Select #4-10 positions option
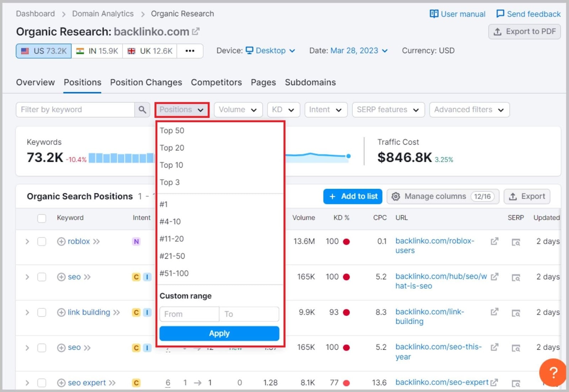This screenshot has height=392, width=569. [220, 221]
